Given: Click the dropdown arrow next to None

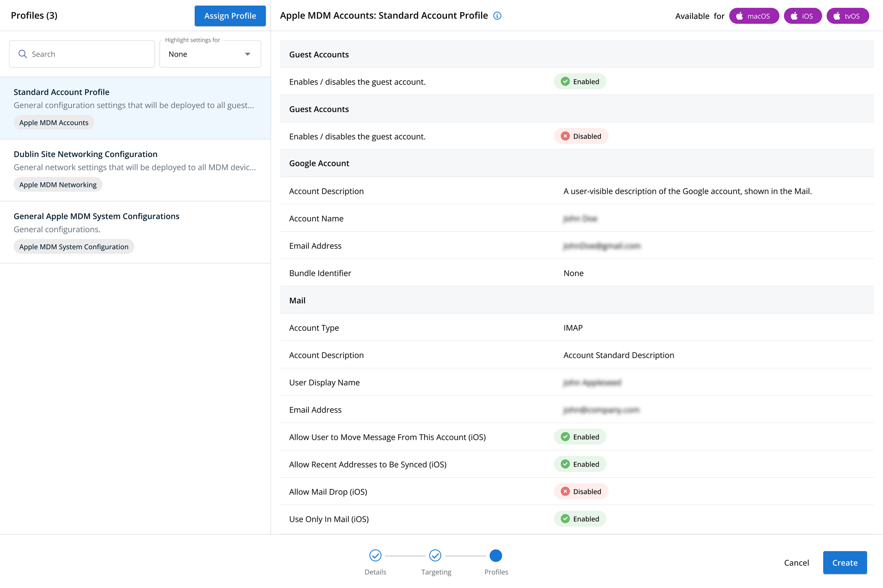Looking at the screenshot, I should (x=248, y=54).
